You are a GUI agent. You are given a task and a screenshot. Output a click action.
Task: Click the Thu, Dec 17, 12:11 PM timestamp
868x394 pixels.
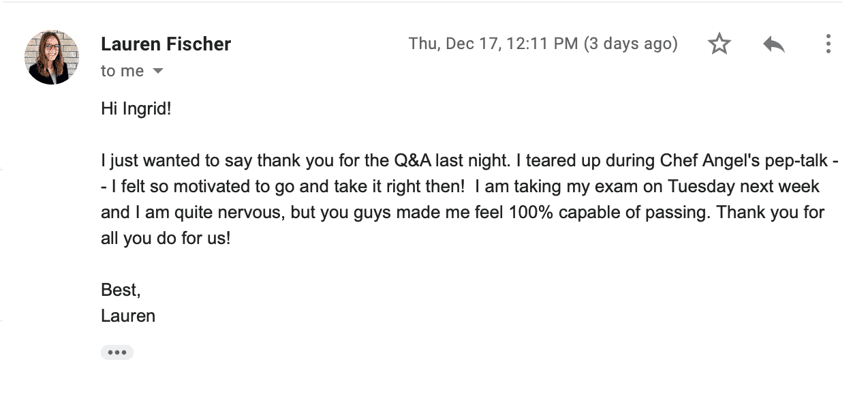(x=493, y=44)
